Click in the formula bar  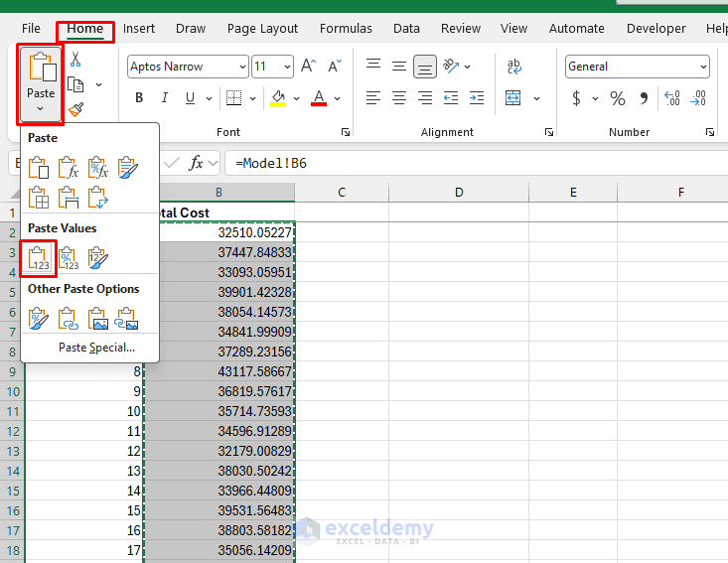[478, 163]
